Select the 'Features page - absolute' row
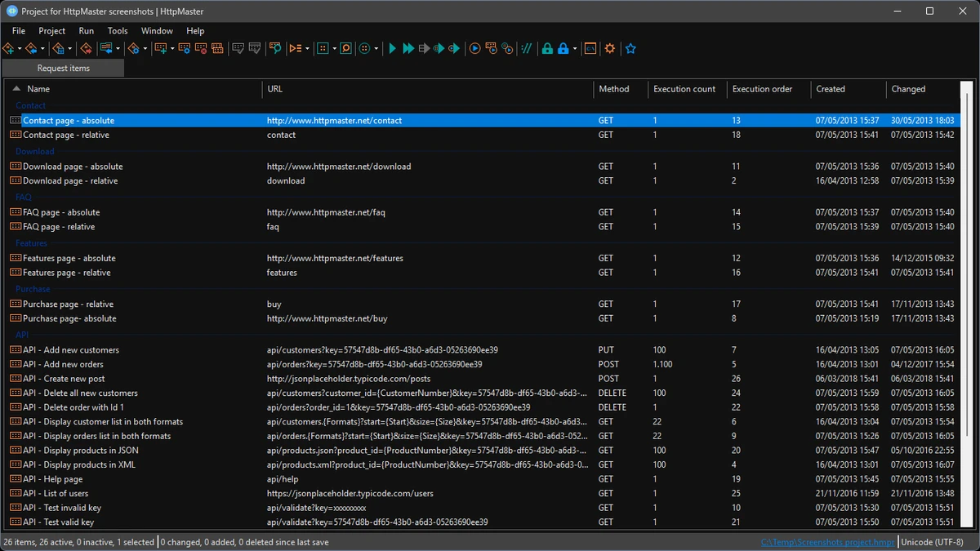Viewport: 980px width, 551px height. point(482,258)
